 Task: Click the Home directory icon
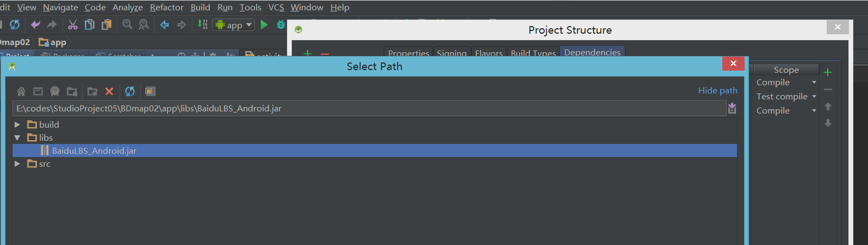[x=21, y=91]
